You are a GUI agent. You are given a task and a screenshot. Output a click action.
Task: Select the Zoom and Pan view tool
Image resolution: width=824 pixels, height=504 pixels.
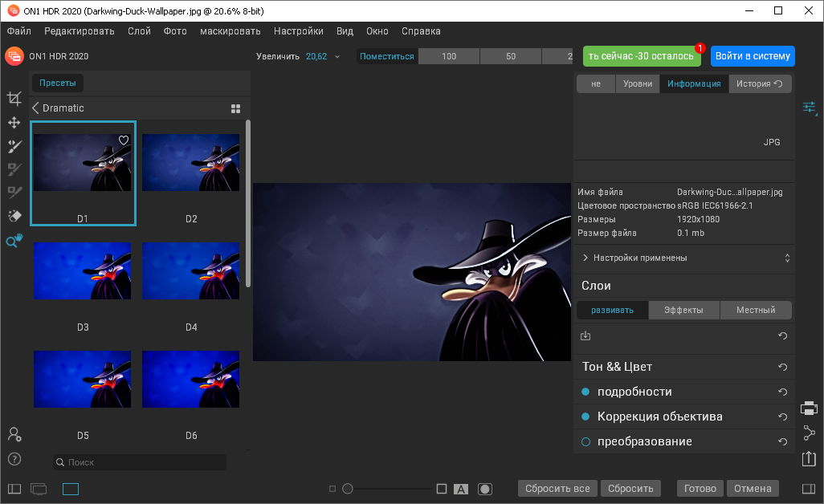click(x=14, y=241)
